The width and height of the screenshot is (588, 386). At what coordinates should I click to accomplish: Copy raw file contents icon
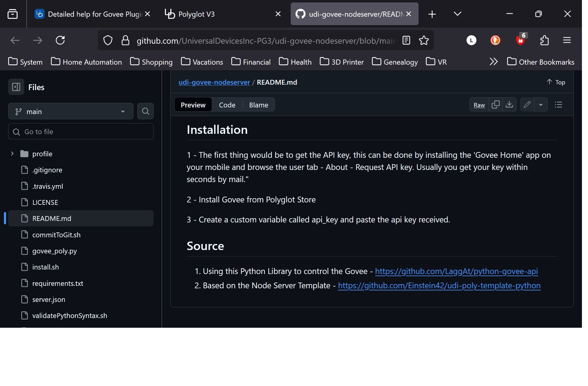coord(496,105)
